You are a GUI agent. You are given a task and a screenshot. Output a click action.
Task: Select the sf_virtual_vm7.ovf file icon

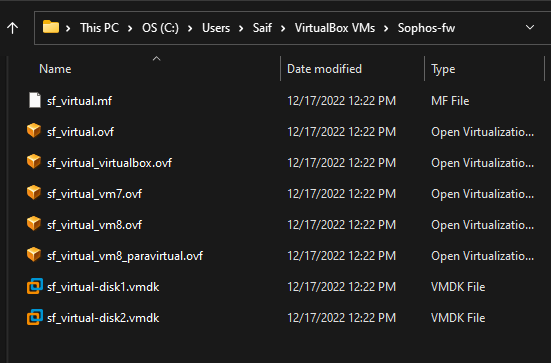[34, 193]
